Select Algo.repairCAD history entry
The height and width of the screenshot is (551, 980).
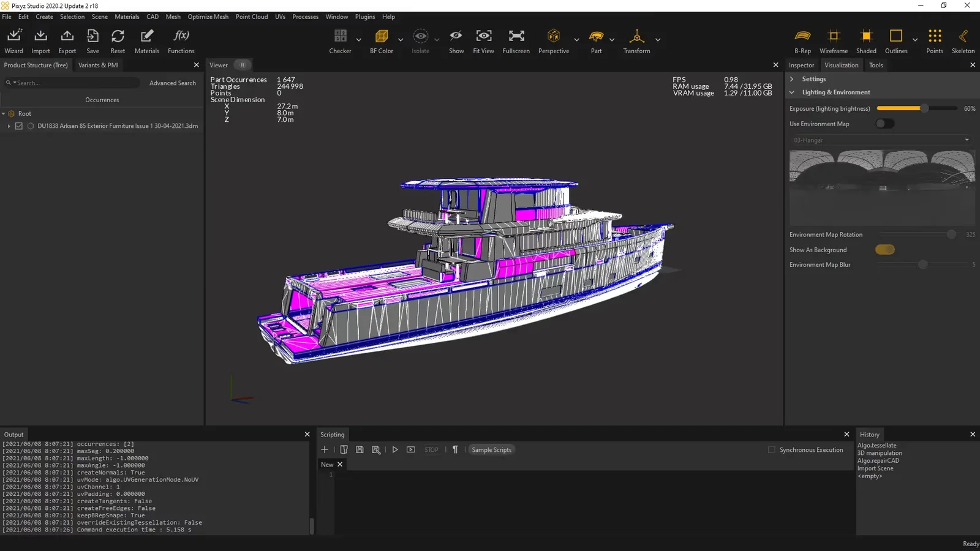point(878,461)
